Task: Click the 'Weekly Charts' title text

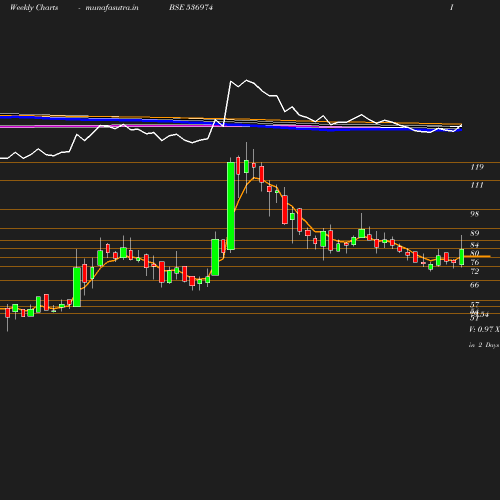Action: pos(34,7)
